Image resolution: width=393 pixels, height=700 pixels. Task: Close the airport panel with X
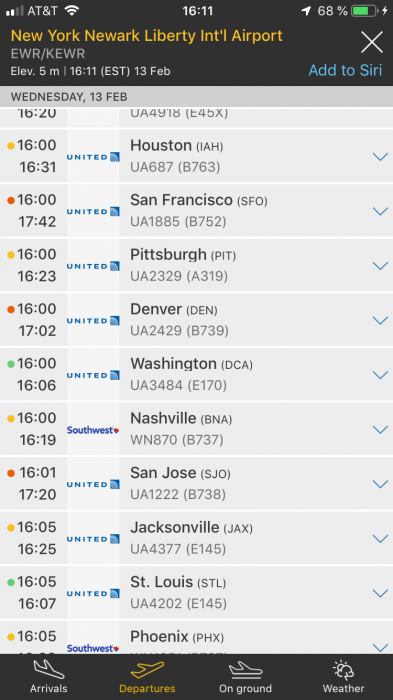click(x=372, y=42)
